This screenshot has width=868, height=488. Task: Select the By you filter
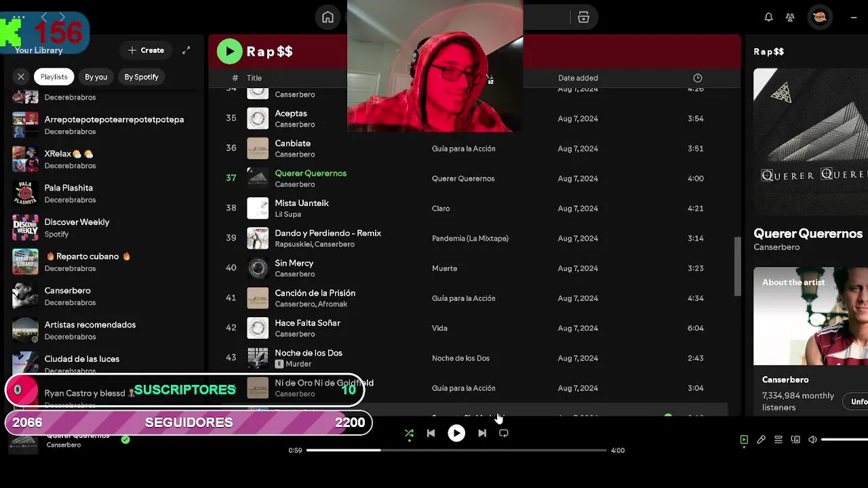pyautogui.click(x=96, y=77)
